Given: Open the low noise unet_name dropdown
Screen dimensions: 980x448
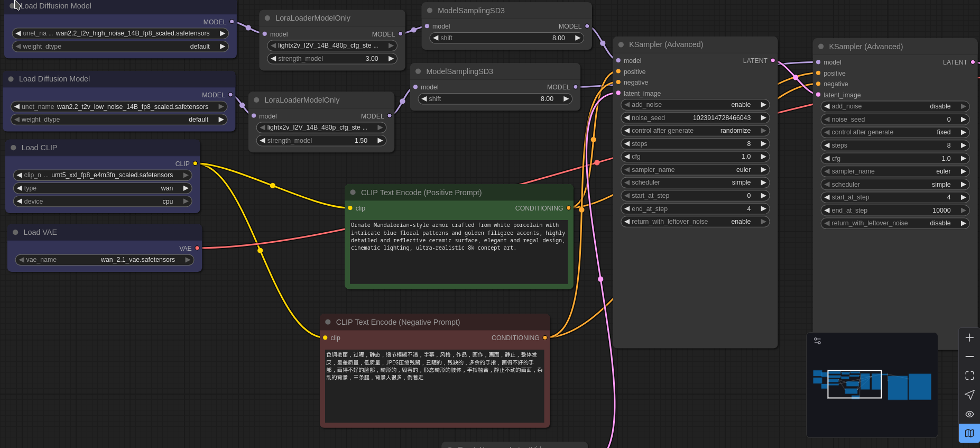Looking at the screenshot, I should coord(119,107).
